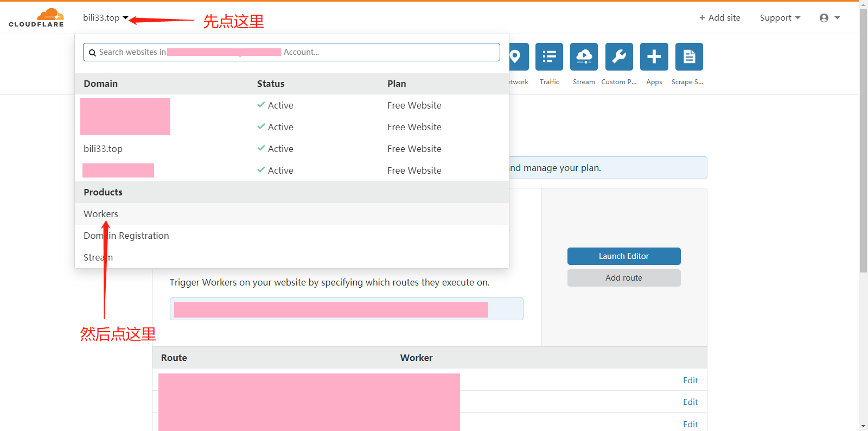Expand the account menu arrow
The height and width of the screenshot is (431, 868).
(x=837, y=18)
